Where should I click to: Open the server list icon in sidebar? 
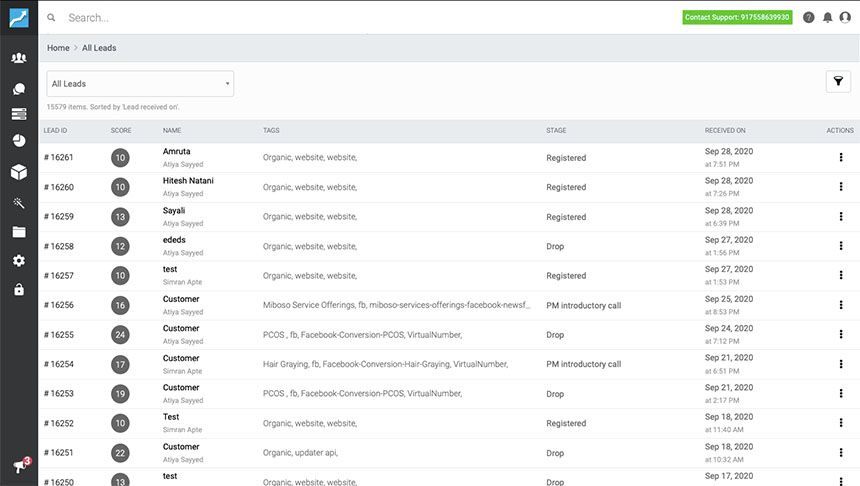(x=19, y=114)
